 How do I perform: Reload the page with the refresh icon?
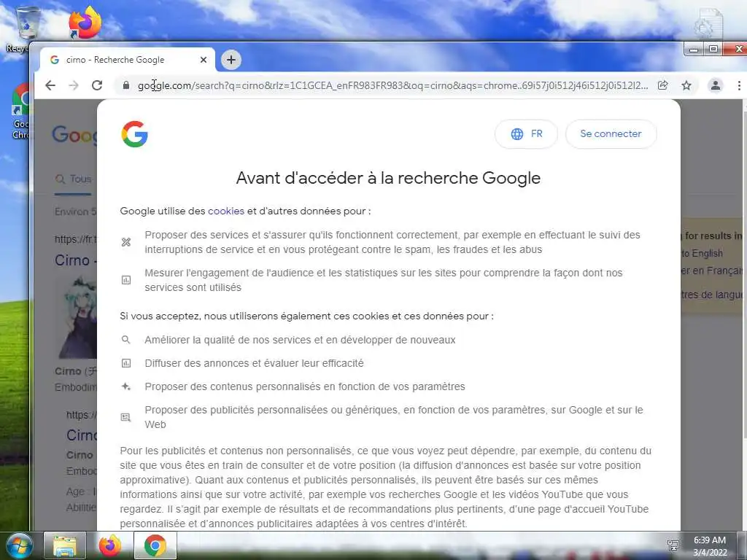(x=97, y=85)
